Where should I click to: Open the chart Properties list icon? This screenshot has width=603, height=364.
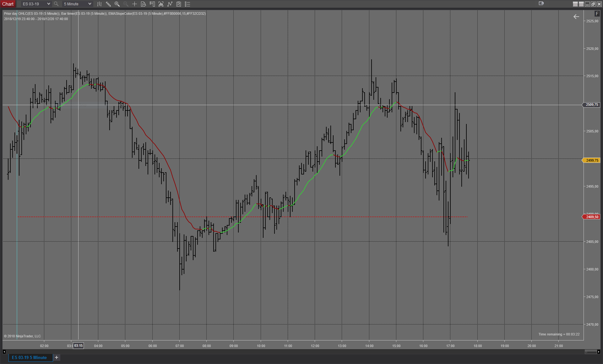187,4
